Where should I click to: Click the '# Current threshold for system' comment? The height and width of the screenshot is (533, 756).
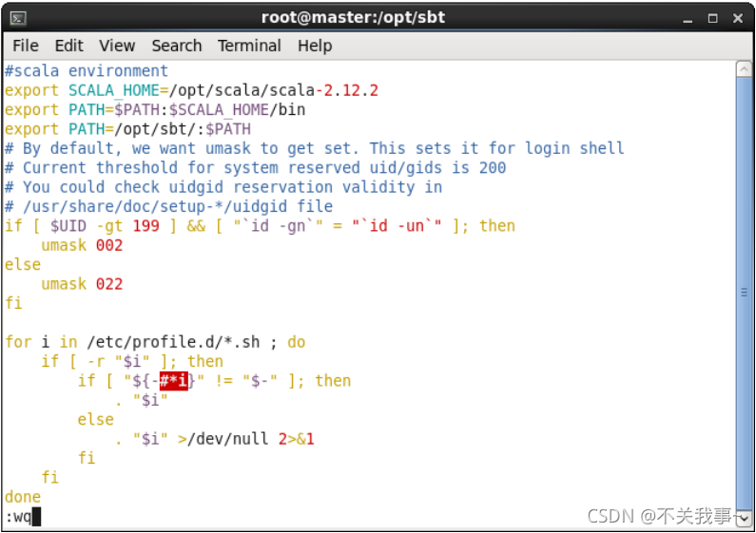[x=255, y=167]
